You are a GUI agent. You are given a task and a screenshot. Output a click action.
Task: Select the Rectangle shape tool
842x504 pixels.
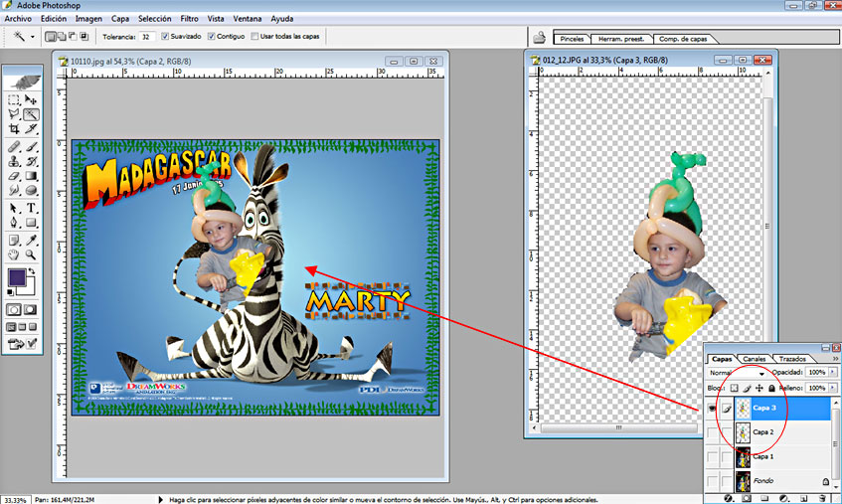(x=31, y=223)
